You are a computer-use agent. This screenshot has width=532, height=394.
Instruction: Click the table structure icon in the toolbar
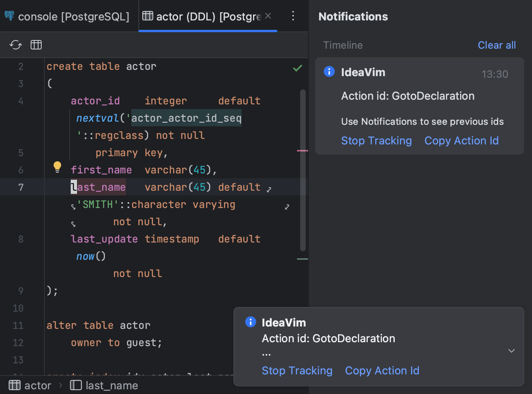pos(36,45)
